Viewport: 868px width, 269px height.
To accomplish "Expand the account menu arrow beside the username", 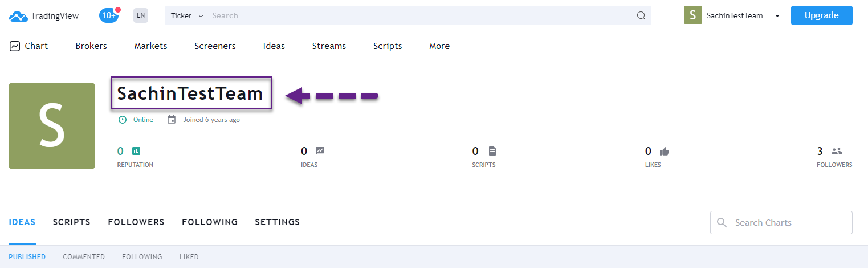I will [777, 16].
